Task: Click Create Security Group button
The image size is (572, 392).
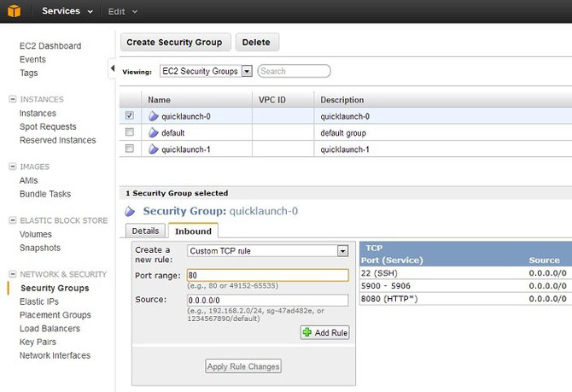Action: 176,43
